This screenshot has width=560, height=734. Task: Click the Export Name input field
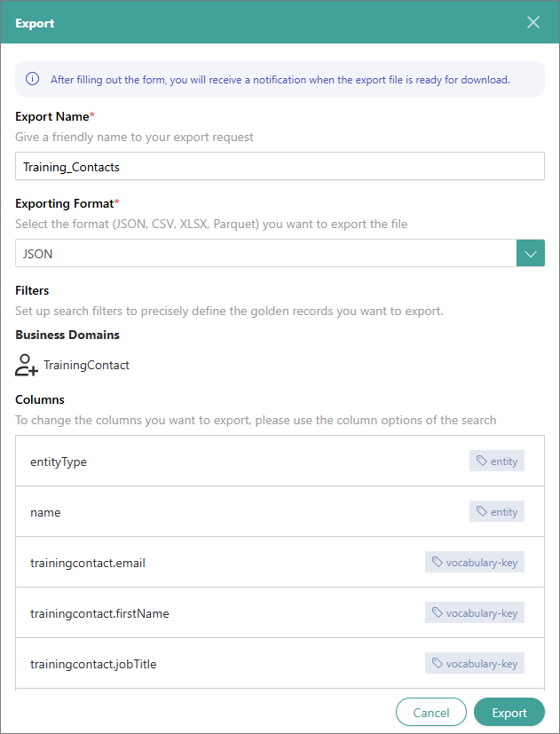pos(280,166)
